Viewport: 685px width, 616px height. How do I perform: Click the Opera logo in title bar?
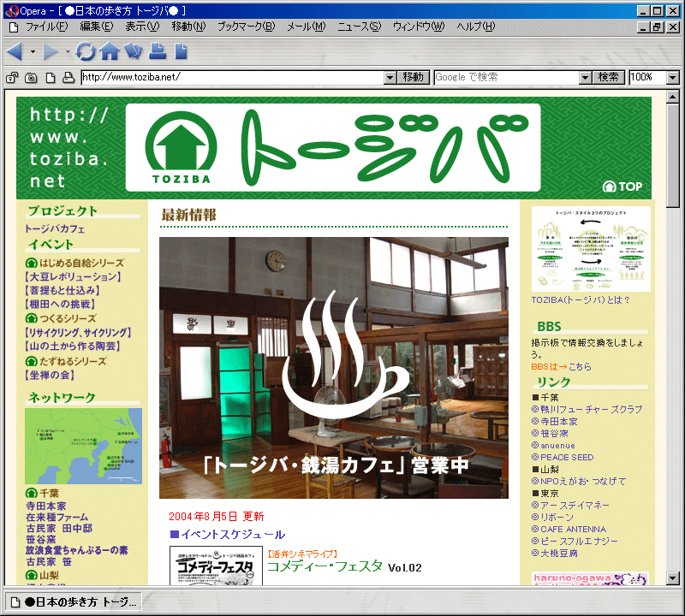tap(11, 11)
